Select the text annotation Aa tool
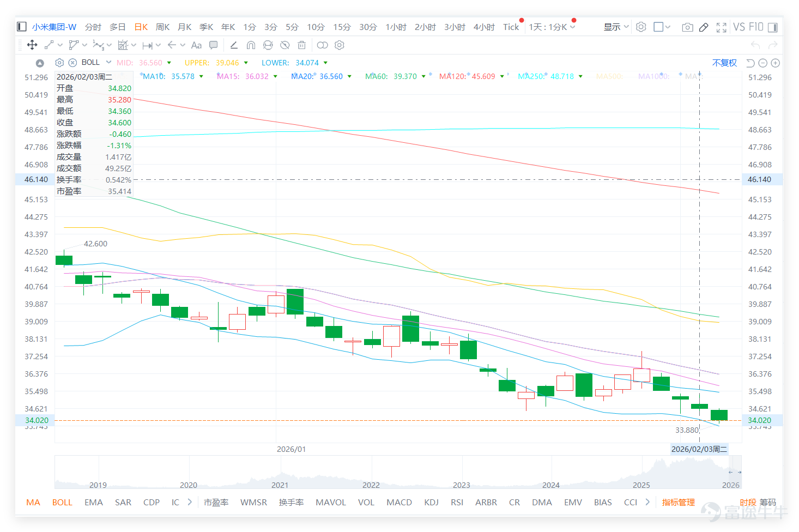The image size is (799, 532). pos(196,45)
